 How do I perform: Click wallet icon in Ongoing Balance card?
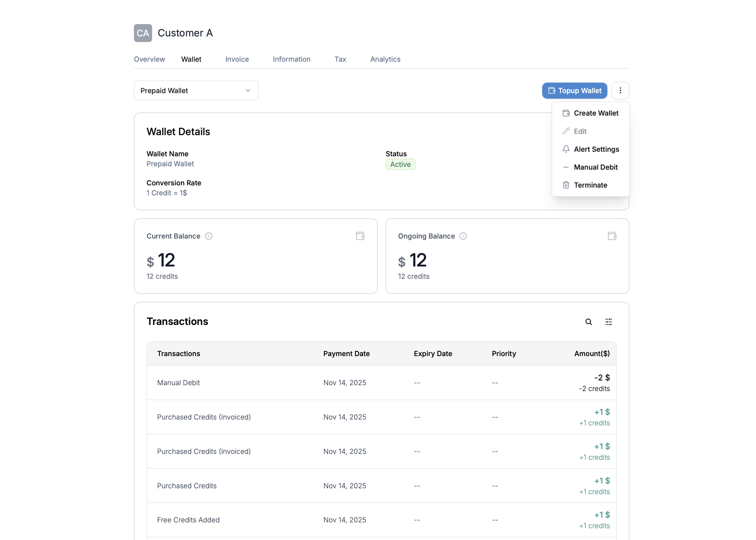coord(612,236)
